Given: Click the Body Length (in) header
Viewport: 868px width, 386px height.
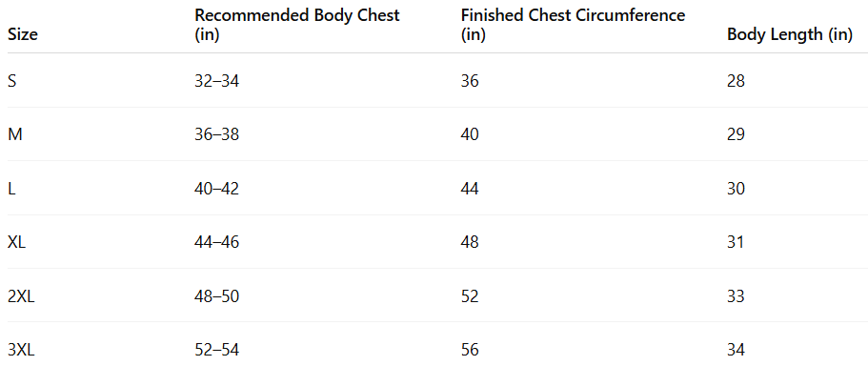Looking at the screenshot, I should coord(789,35).
